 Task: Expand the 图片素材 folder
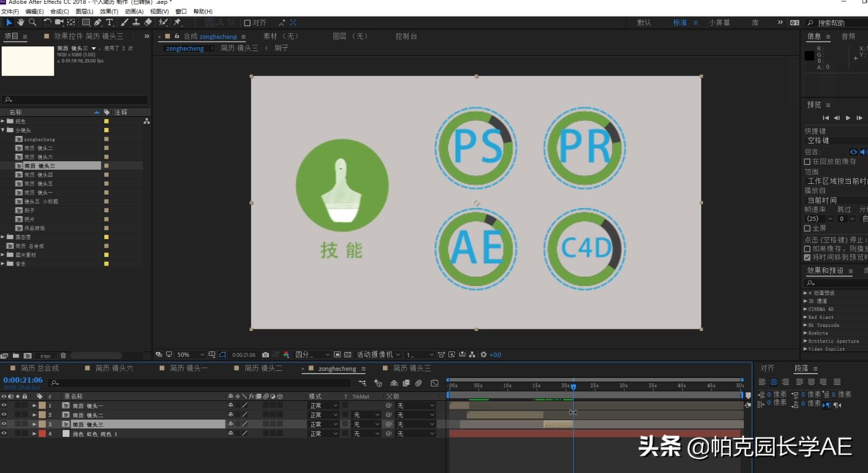3,255
